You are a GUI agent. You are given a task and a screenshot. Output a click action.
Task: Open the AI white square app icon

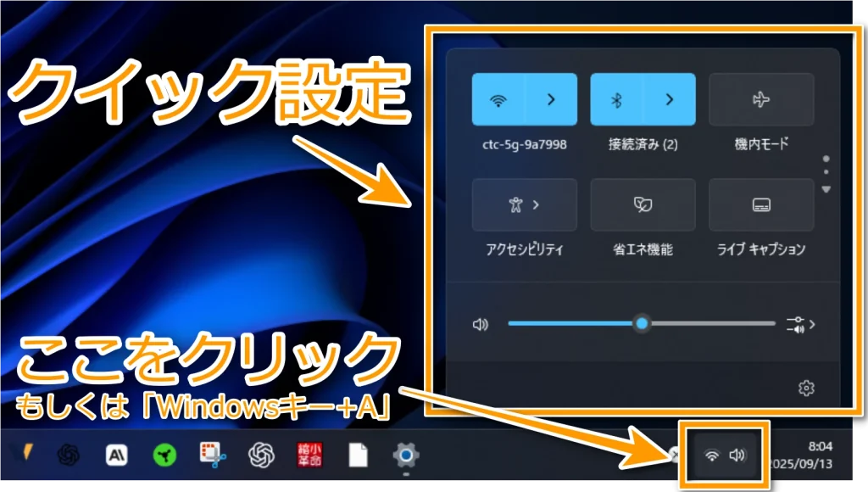pos(116,456)
